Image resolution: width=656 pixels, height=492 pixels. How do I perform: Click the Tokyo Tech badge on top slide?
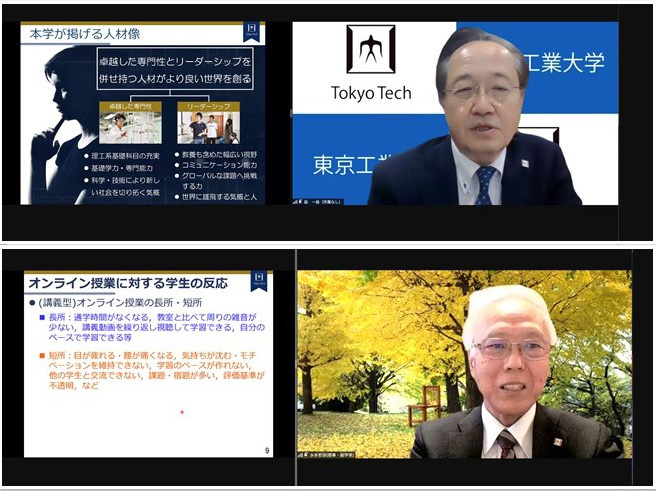(251, 32)
